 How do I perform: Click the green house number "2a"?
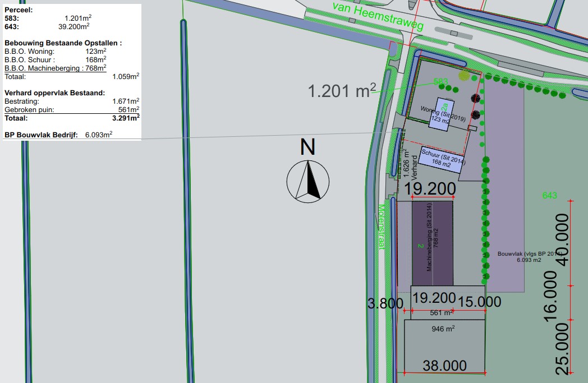445,108
